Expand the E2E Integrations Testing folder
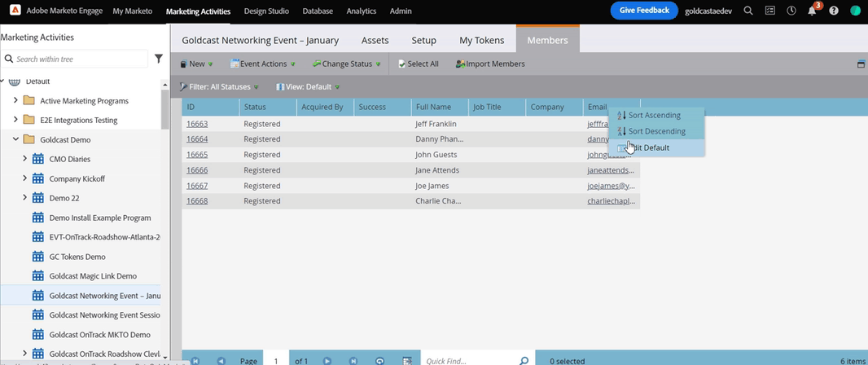 pyautogui.click(x=15, y=121)
